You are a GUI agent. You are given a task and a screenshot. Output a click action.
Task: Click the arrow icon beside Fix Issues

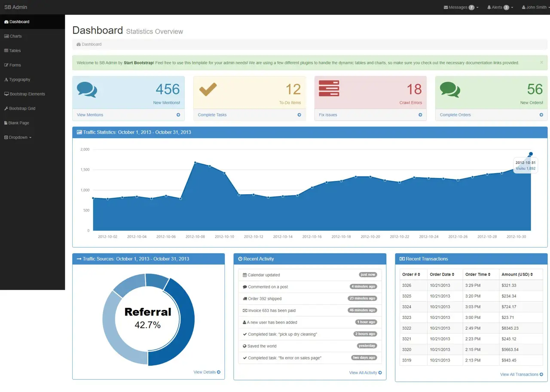click(x=420, y=115)
